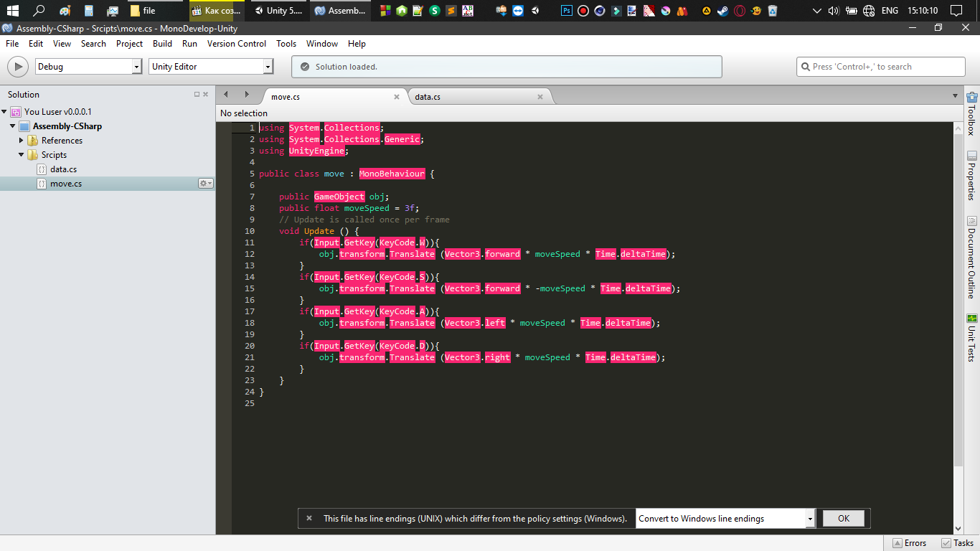
Task: Open Windows search magnifier
Action: click(39, 11)
